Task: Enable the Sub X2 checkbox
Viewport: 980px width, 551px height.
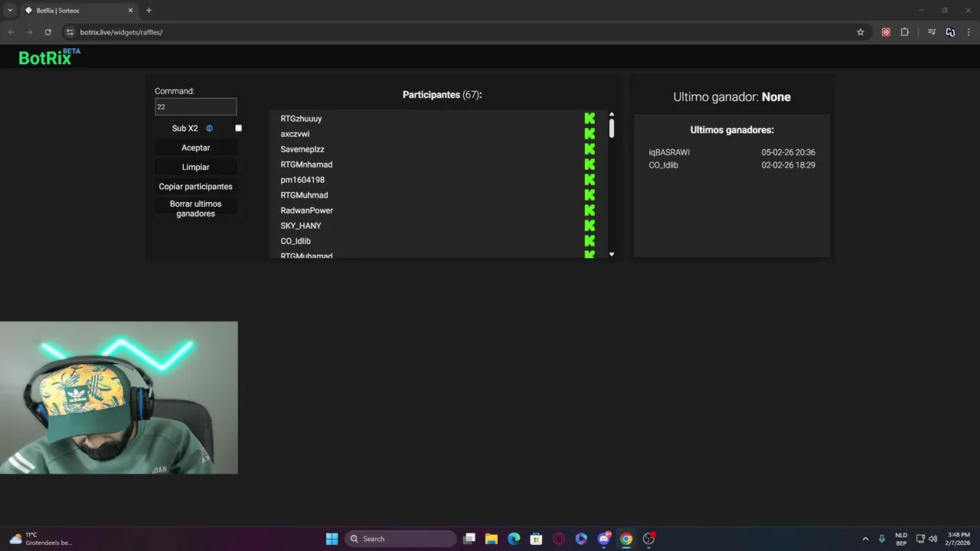Action: coord(238,129)
